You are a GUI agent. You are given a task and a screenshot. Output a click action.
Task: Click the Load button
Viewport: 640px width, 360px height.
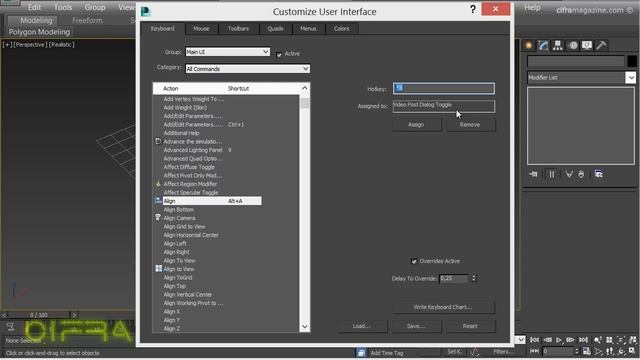click(362, 326)
